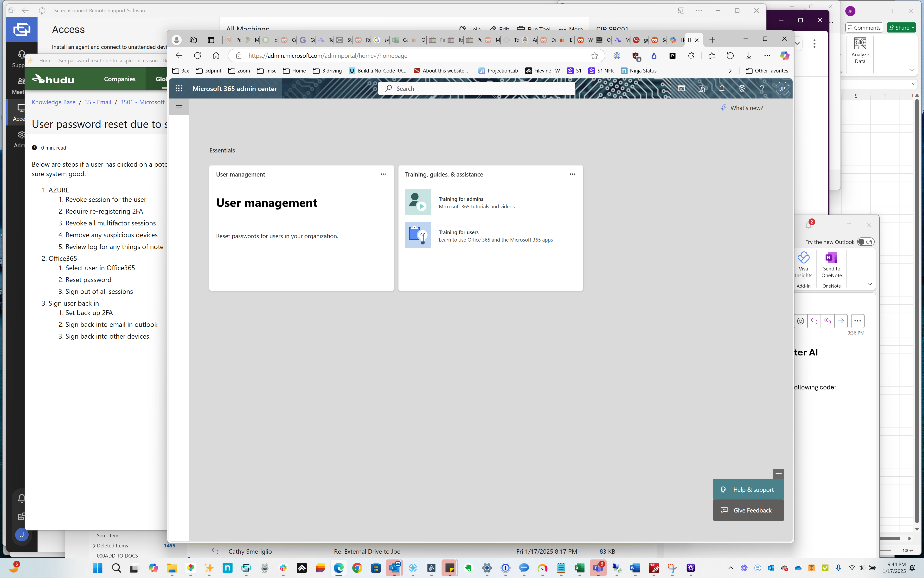
Task: Refresh the Edge browser page
Action: coord(197,56)
